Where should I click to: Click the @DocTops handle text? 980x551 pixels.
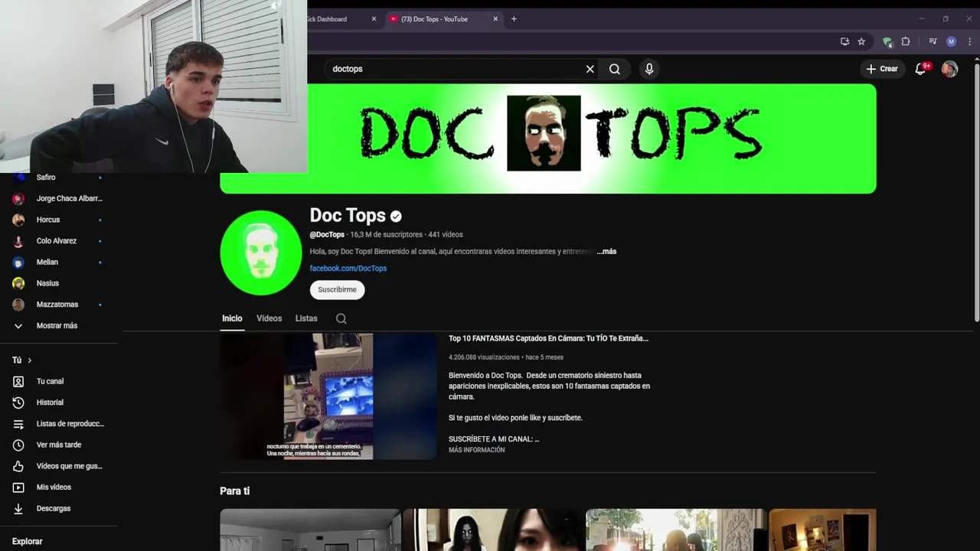pos(327,234)
